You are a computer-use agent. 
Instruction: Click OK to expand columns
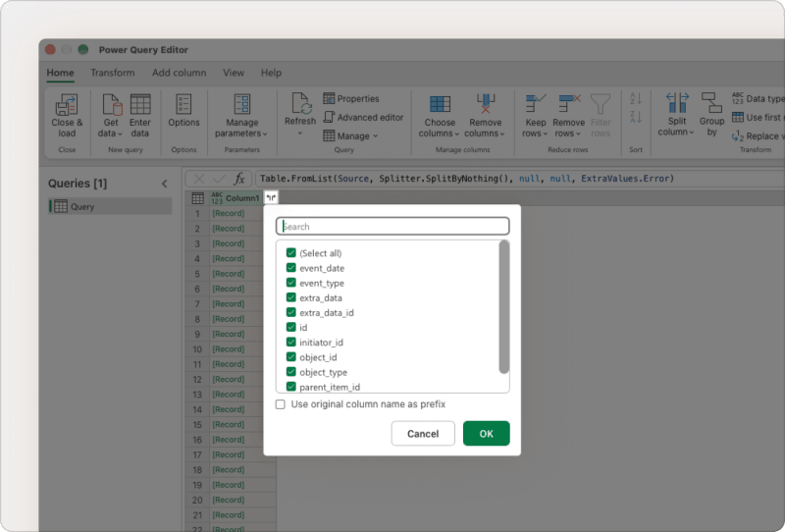(486, 433)
